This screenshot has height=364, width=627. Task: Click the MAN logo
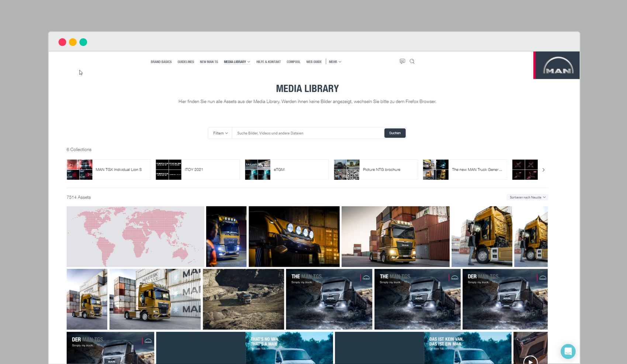(557, 65)
